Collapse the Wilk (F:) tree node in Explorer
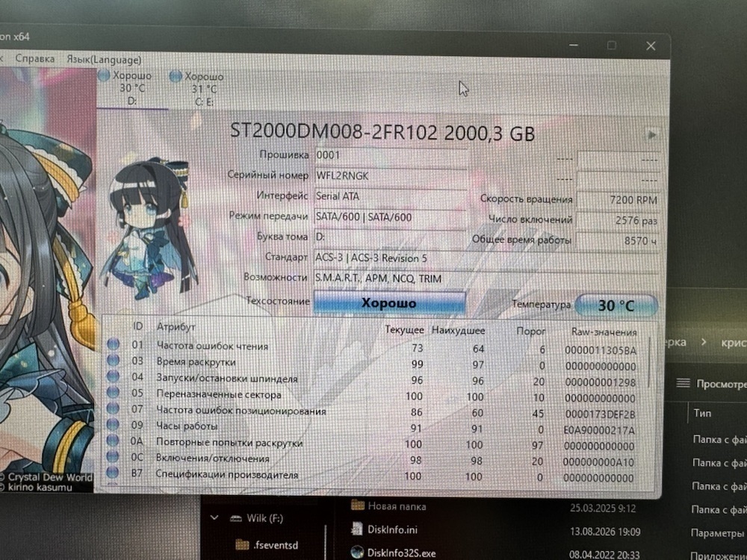747x560 pixels. point(214,517)
